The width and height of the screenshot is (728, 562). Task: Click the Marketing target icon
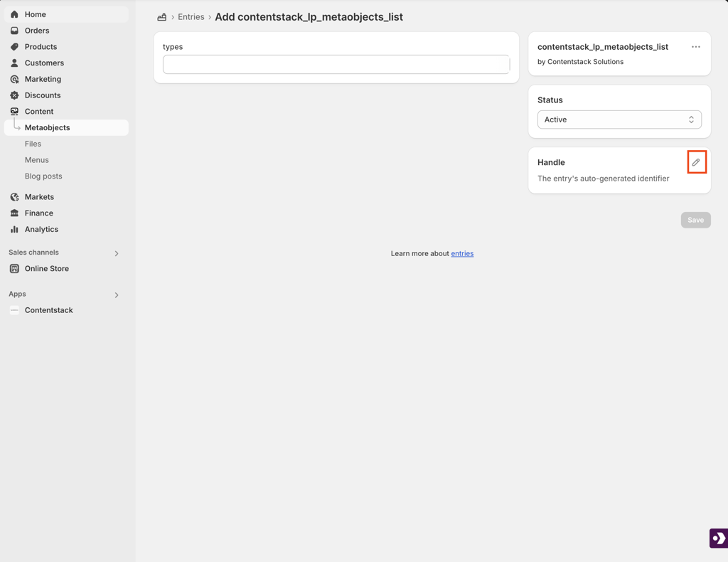pos(14,79)
